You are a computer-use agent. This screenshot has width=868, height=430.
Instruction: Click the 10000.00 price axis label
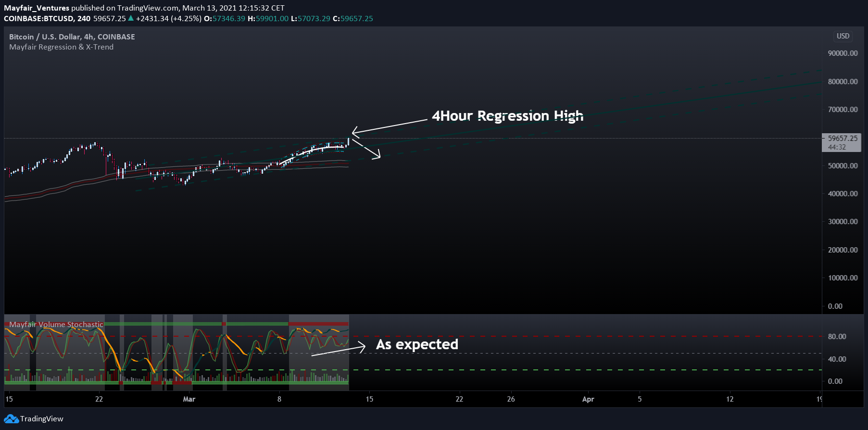pos(843,278)
